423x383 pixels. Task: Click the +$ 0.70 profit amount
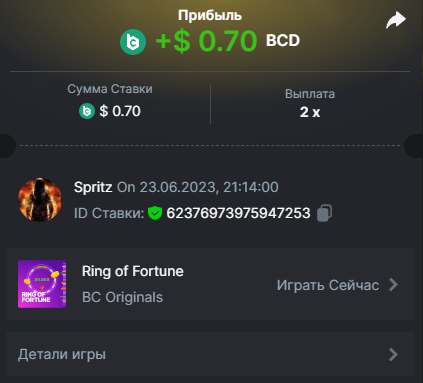[206, 41]
